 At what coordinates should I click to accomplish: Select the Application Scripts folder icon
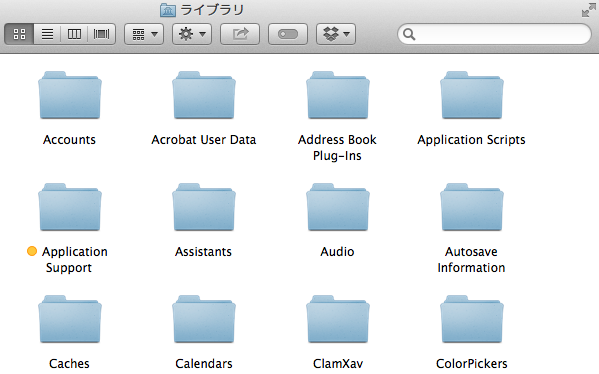tap(472, 95)
